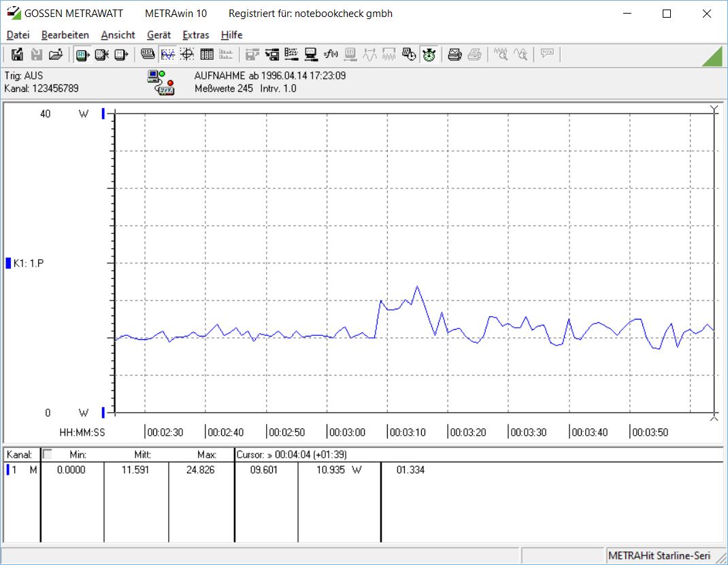Screen dimensions: 728x565
Task: Open the monitor display setup icon
Action: 311,55
